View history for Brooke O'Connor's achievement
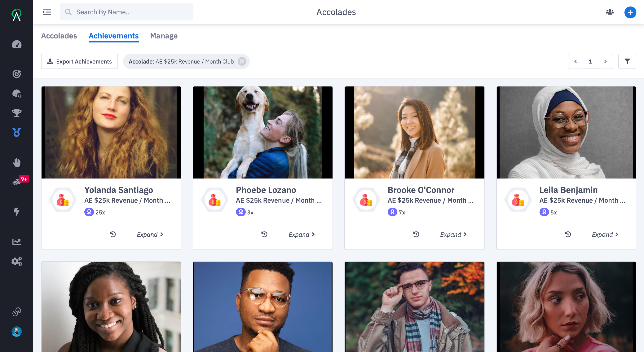 click(x=416, y=234)
